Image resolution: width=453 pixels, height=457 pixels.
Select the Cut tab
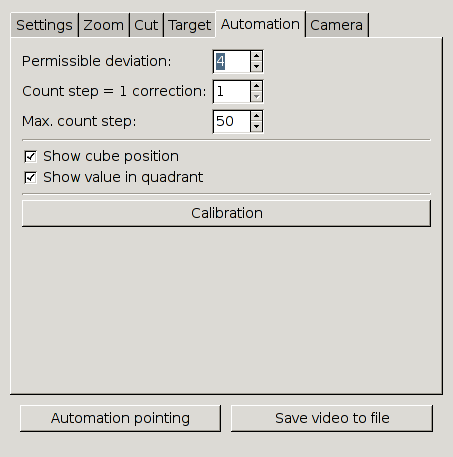point(146,25)
